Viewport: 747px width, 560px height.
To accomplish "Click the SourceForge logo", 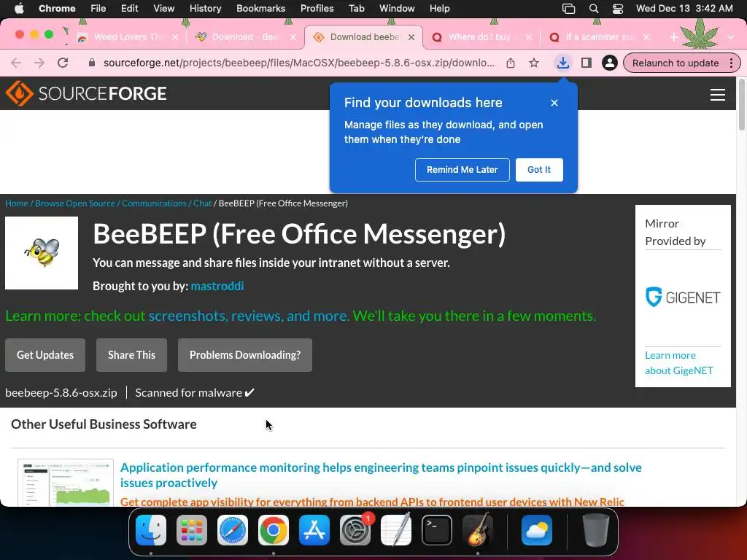I will (x=86, y=93).
